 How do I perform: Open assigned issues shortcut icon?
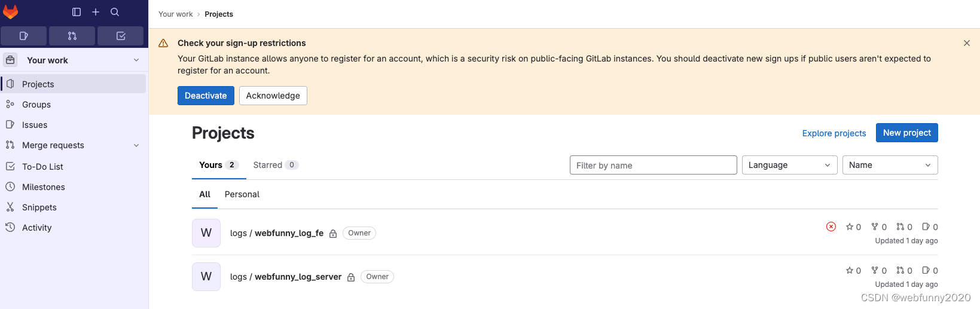24,36
